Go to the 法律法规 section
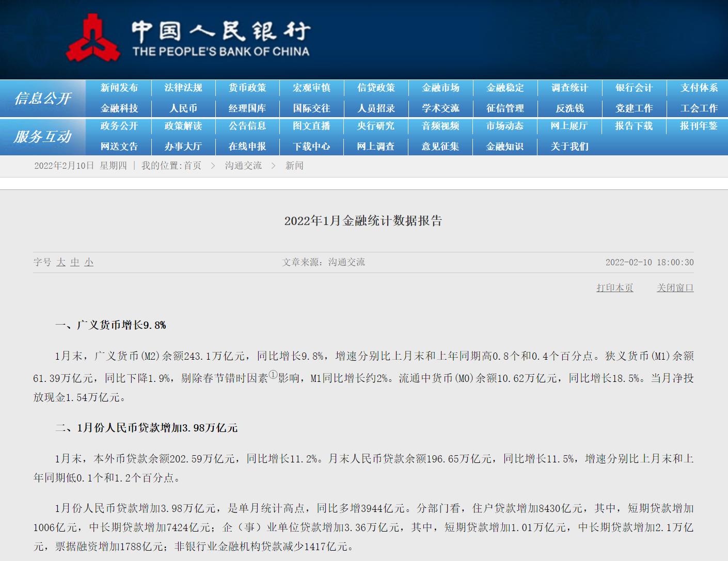728x561 pixels. point(183,88)
